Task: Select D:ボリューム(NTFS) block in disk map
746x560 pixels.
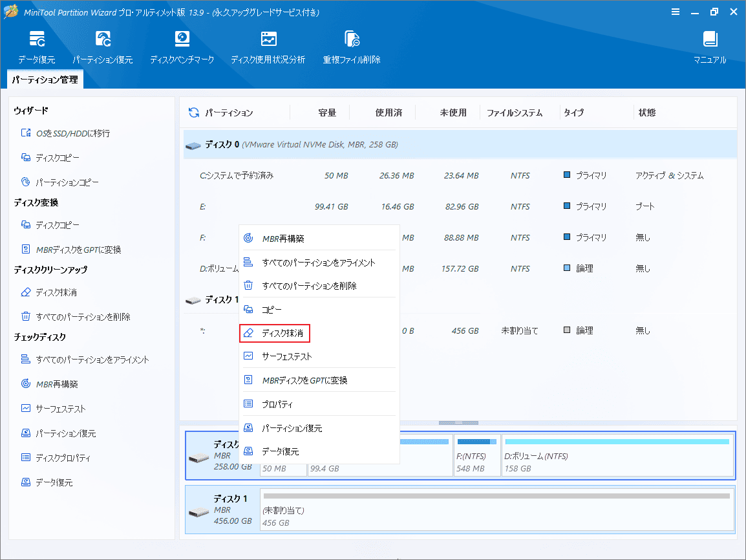Action: tap(617, 455)
